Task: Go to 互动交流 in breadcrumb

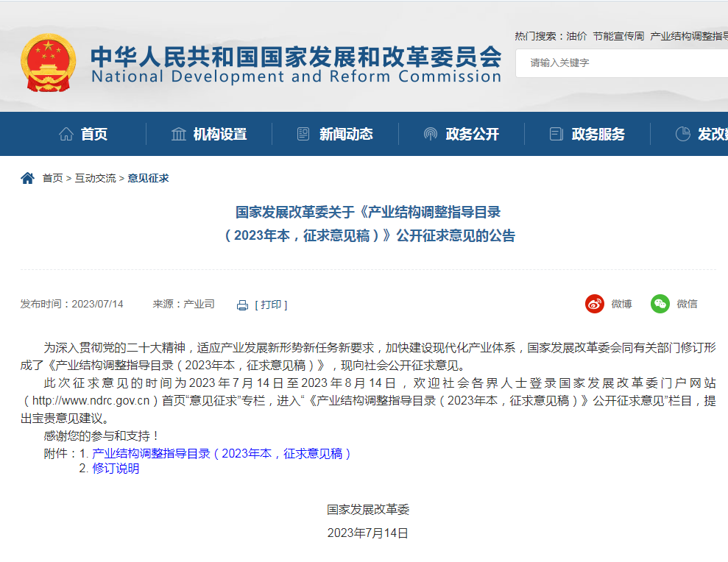Action: 95,178
